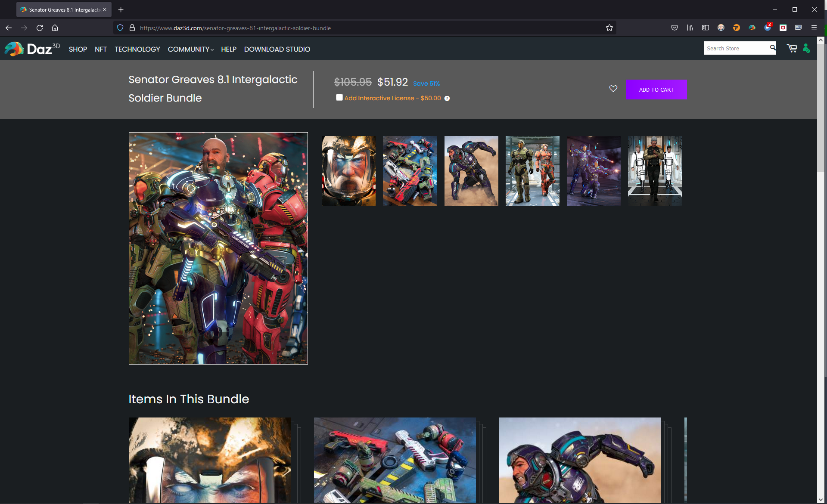Open the SHOP menu

(x=78, y=49)
